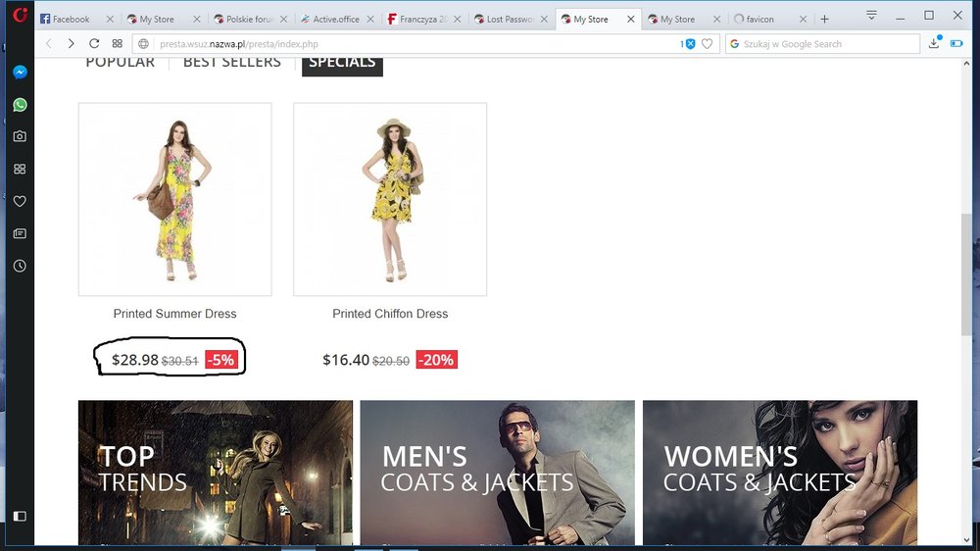Screen dimensions: 980x551
Task: Open the WOMEN'S COATS & JACKETS banner
Action: pyautogui.click(x=780, y=473)
